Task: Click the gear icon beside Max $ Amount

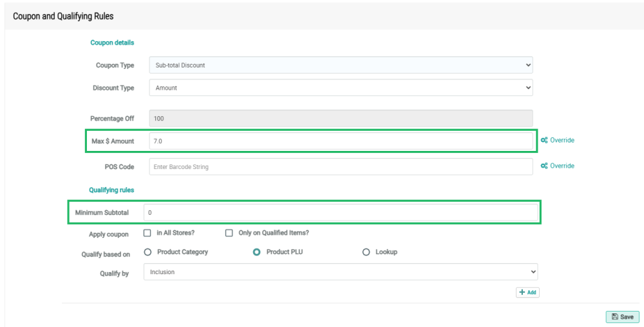Action: (544, 140)
